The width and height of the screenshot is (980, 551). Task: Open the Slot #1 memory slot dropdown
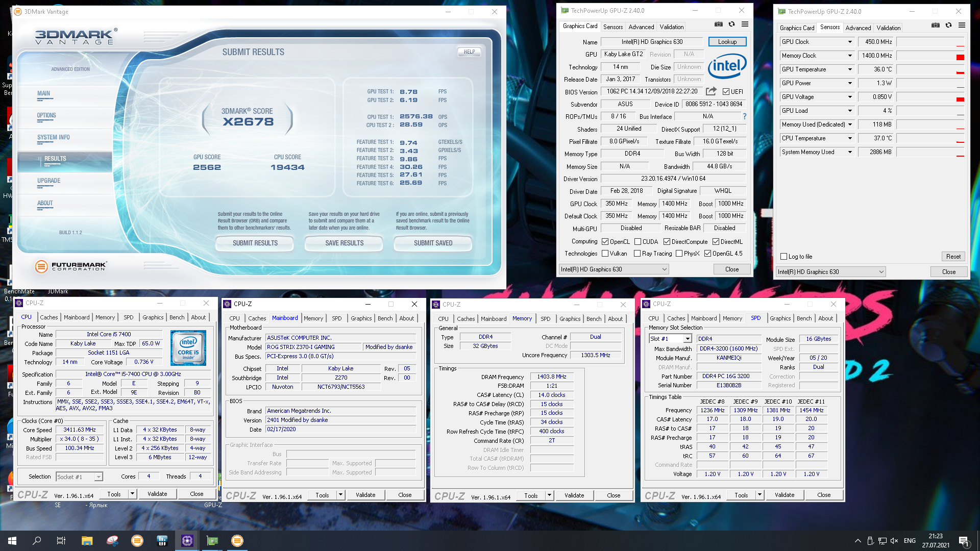688,339
